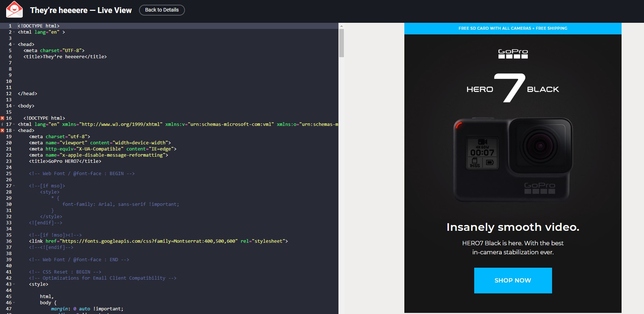The height and width of the screenshot is (314, 644).
Task: Collapse the head tag on line 4
Action: pos(14,44)
